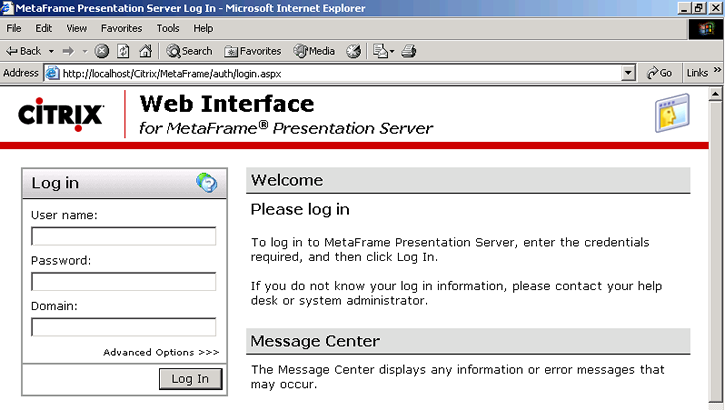Restore down the Internet Explorer window
Viewport: 725px width, 410px height.
[x=699, y=8]
